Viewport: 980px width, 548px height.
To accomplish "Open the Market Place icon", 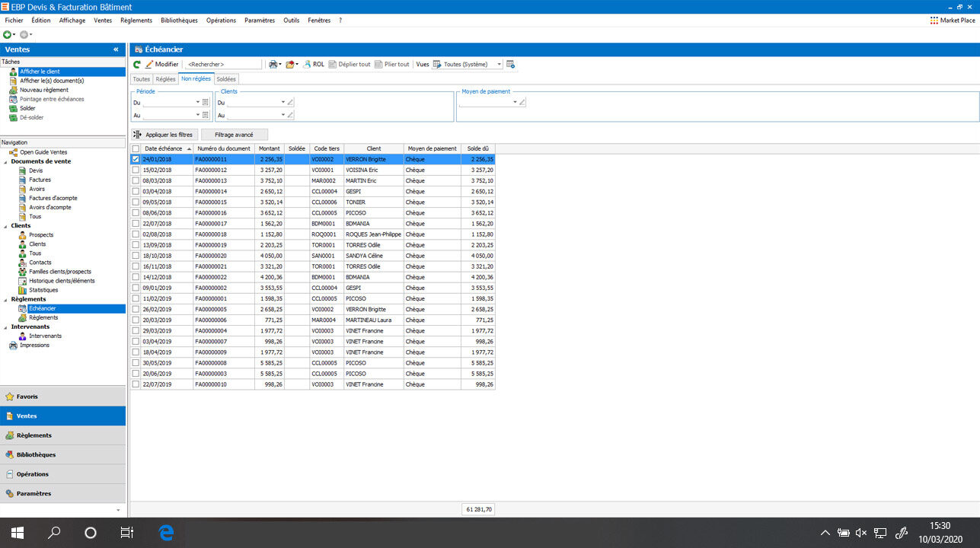I will coord(934,21).
